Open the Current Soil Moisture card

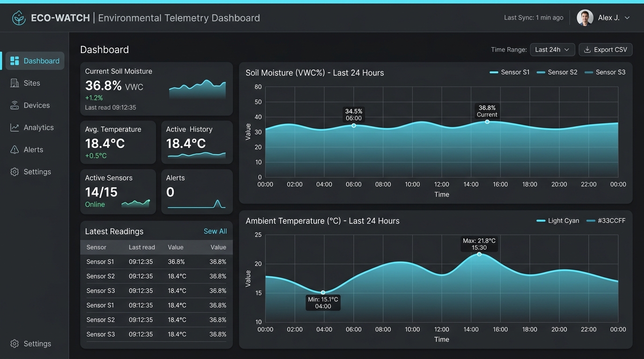156,89
